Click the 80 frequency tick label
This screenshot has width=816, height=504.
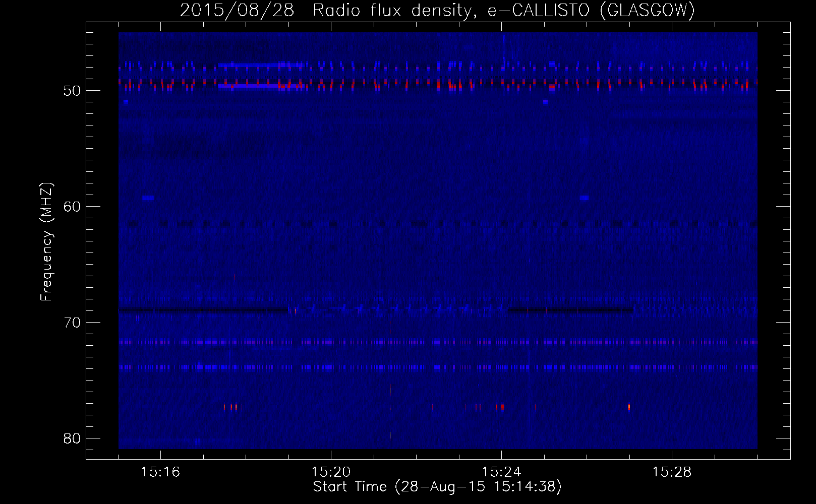72,438
